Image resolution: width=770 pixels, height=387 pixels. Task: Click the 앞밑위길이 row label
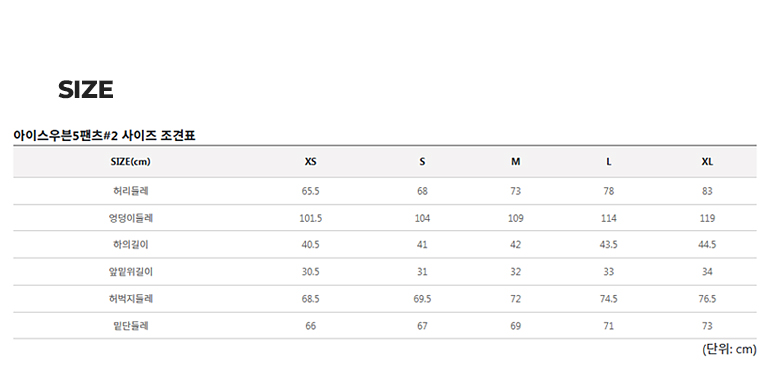point(131,272)
